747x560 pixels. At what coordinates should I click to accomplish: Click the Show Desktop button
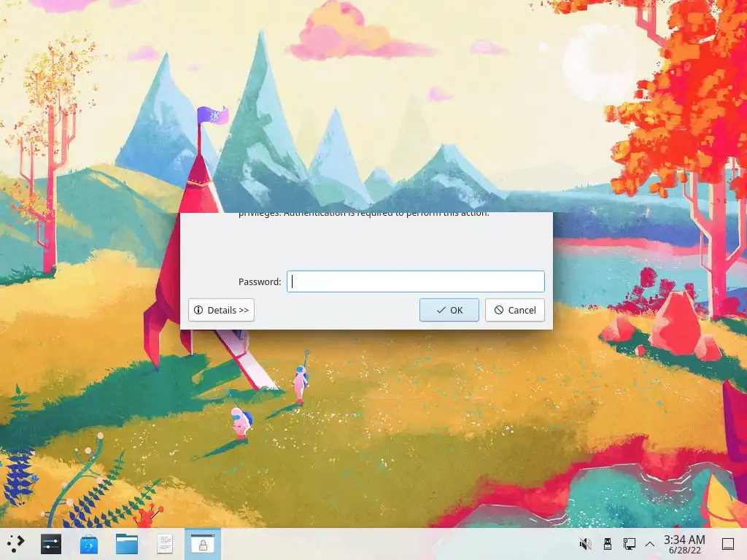pos(728,544)
